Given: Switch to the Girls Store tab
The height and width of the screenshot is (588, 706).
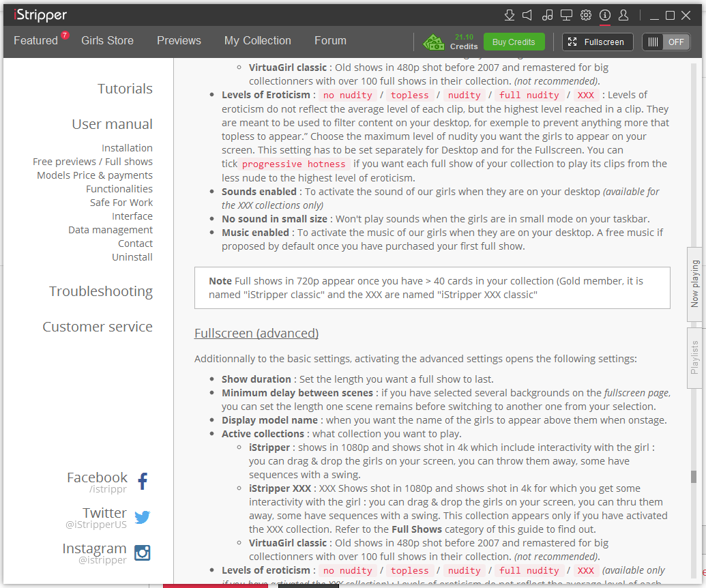Looking at the screenshot, I should point(107,41).
